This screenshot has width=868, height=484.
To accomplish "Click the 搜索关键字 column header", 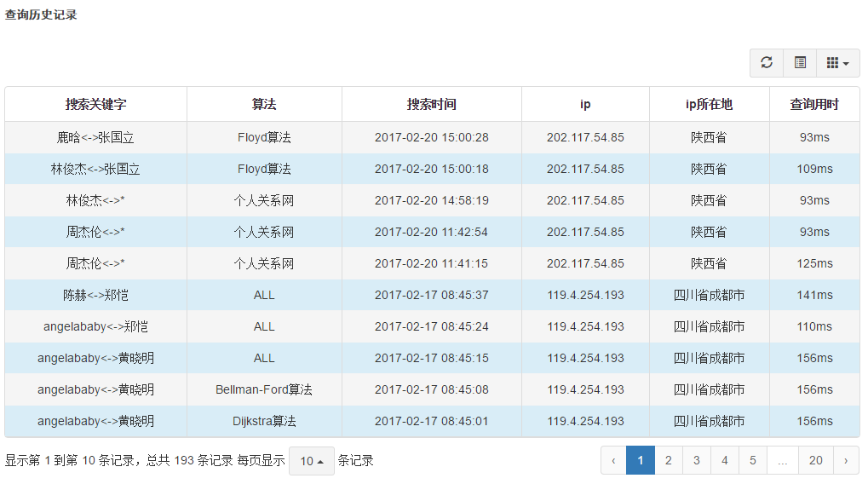I will coord(95,104).
